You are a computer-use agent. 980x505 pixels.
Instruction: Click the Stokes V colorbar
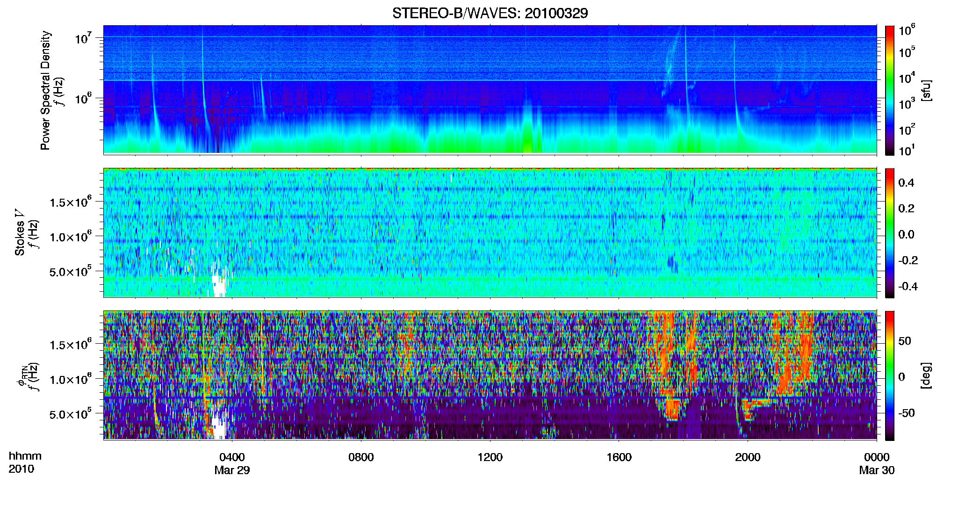tap(890, 233)
